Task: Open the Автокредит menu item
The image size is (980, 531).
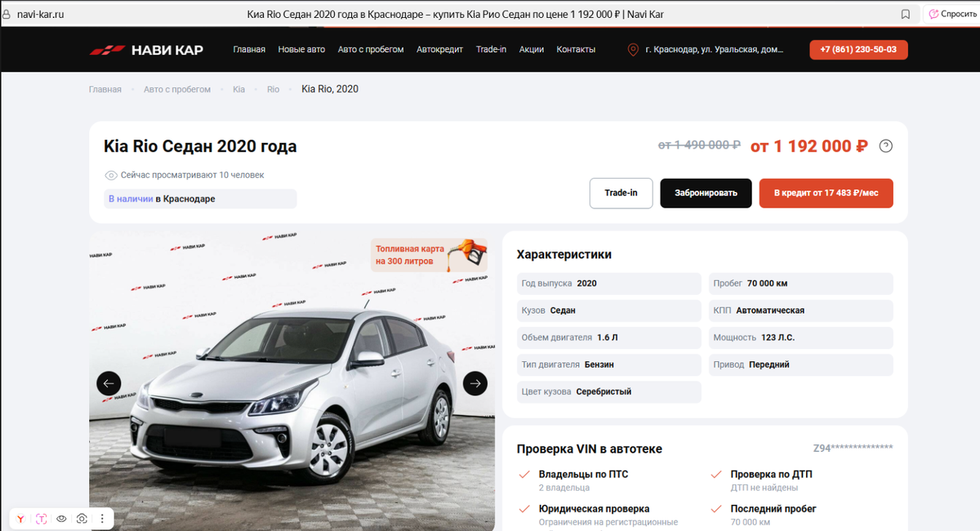Action: point(439,50)
